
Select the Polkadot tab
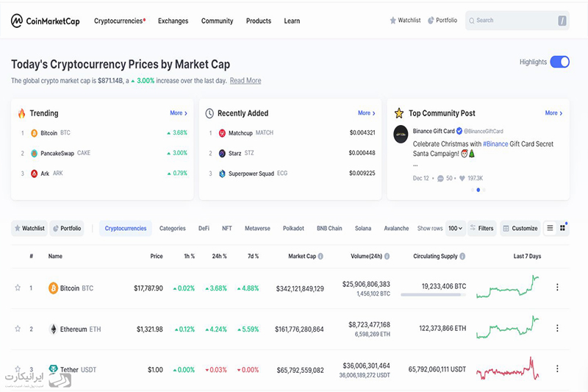click(x=293, y=228)
